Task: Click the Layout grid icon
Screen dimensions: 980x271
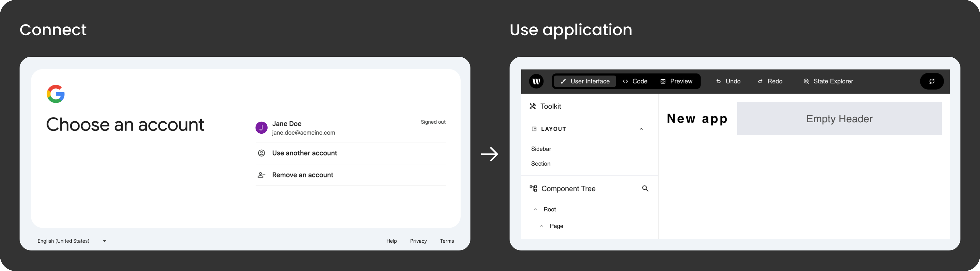Action: tap(534, 129)
